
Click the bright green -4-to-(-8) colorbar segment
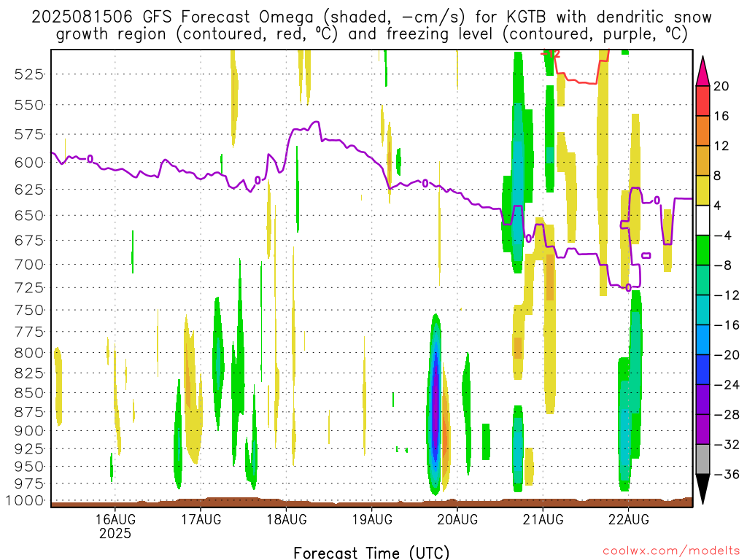tap(703, 251)
